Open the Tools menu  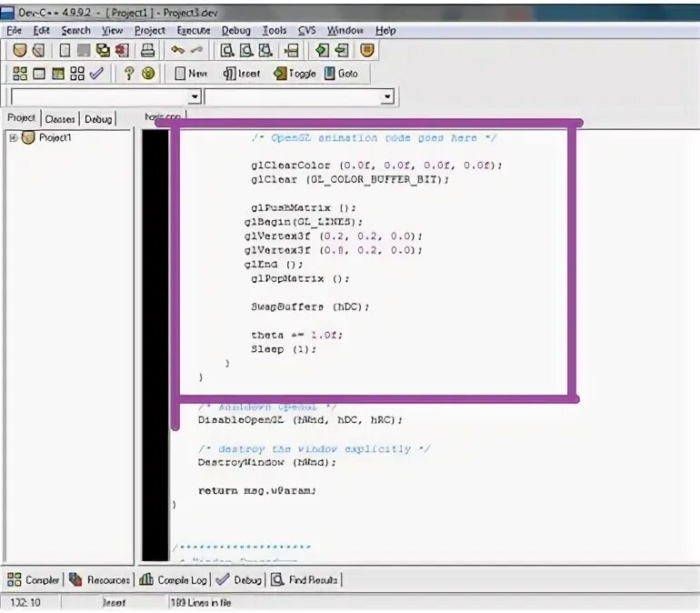click(x=275, y=30)
